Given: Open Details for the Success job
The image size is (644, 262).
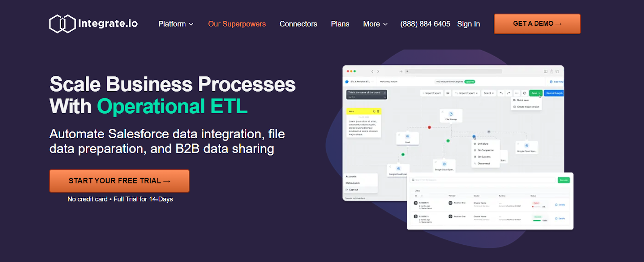Looking at the screenshot, I should click(560, 218).
